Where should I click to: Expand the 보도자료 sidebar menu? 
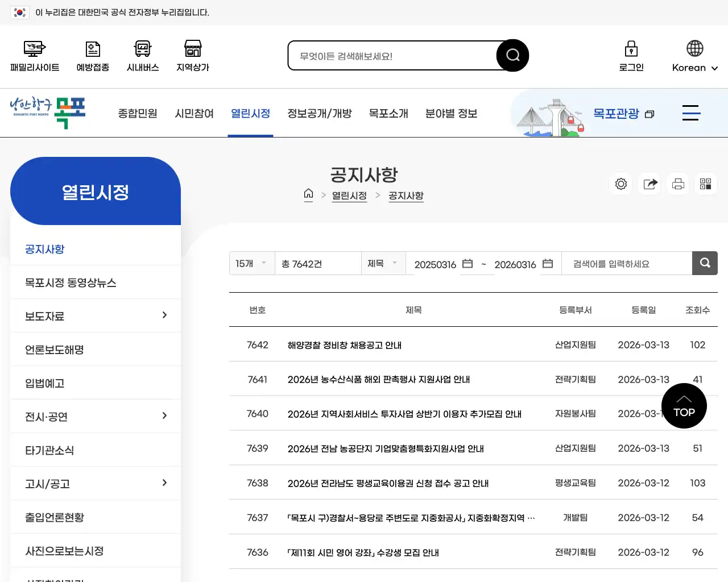click(164, 315)
